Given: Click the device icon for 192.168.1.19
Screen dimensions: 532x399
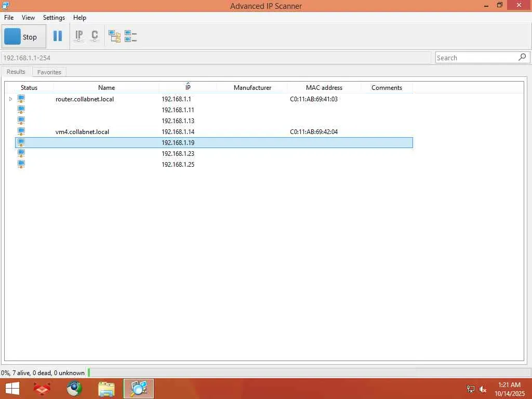Looking at the screenshot, I should (x=21, y=142).
